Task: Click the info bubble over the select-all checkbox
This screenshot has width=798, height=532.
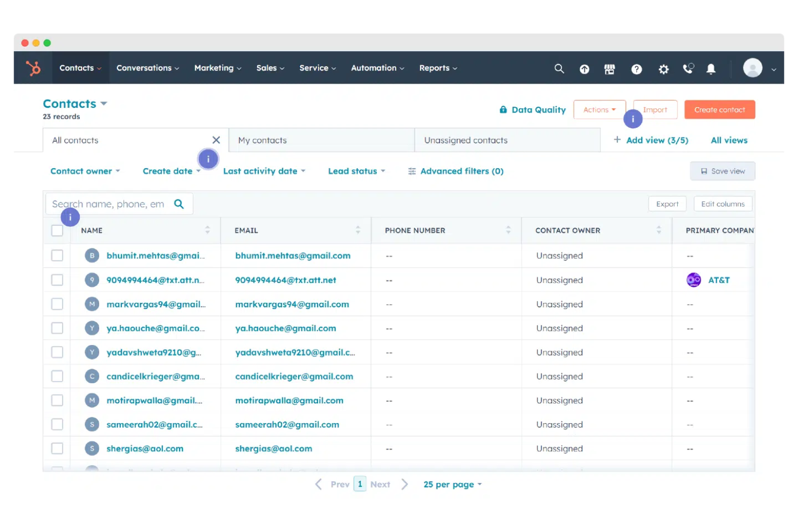Action: (70, 217)
